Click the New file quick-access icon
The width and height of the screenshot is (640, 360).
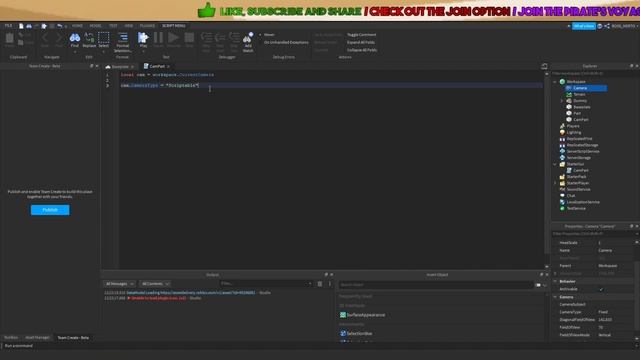(21, 26)
